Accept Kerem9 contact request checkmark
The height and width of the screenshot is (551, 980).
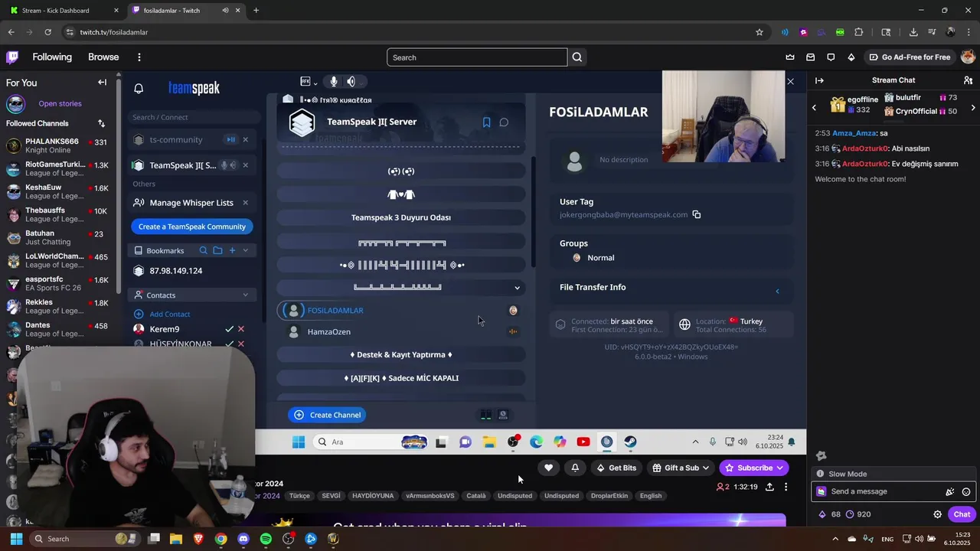(x=229, y=329)
